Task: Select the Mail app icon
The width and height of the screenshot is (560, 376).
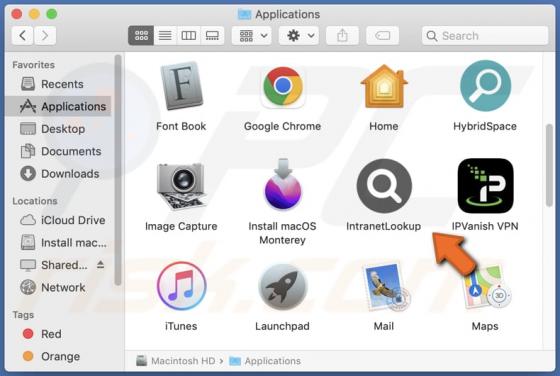Action: coord(386,287)
